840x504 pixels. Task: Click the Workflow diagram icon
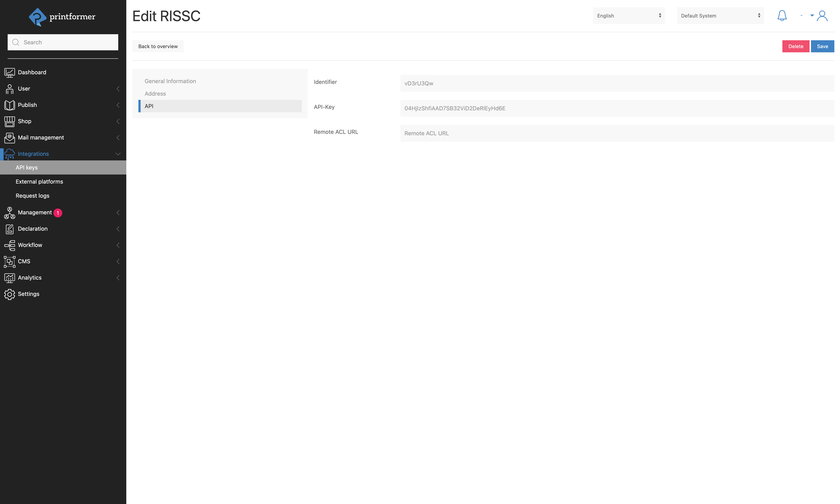(9, 245)
